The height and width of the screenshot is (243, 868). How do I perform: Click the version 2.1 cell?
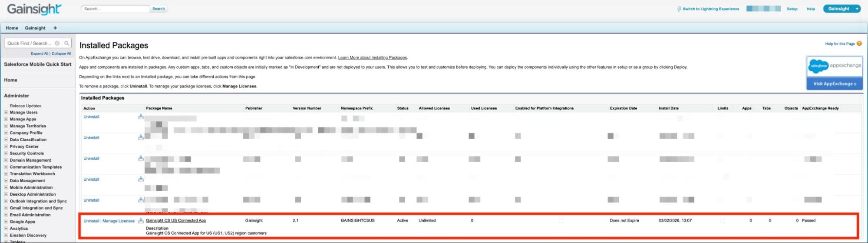(295, 220)
